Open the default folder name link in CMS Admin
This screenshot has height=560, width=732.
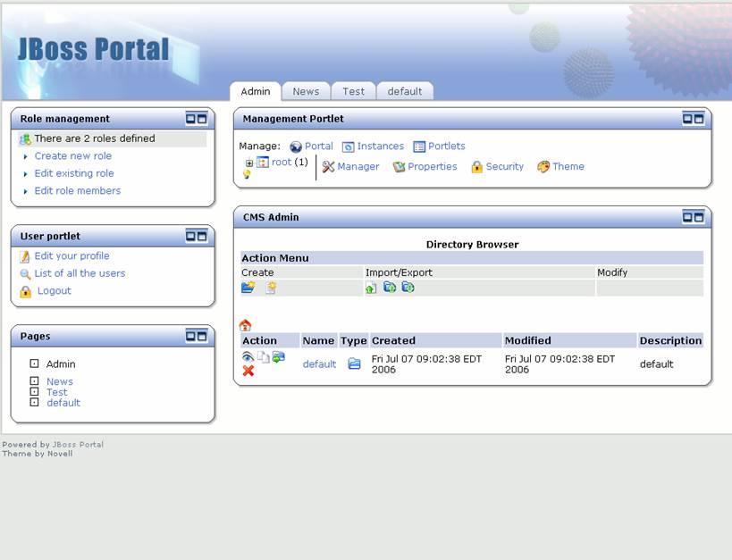click(x=319, y=364)
